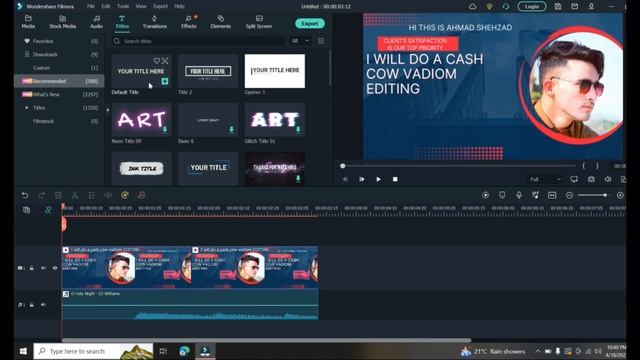Delete the selected clip with trash icon
Screen dimensions: 640x360
pos(58,196)
